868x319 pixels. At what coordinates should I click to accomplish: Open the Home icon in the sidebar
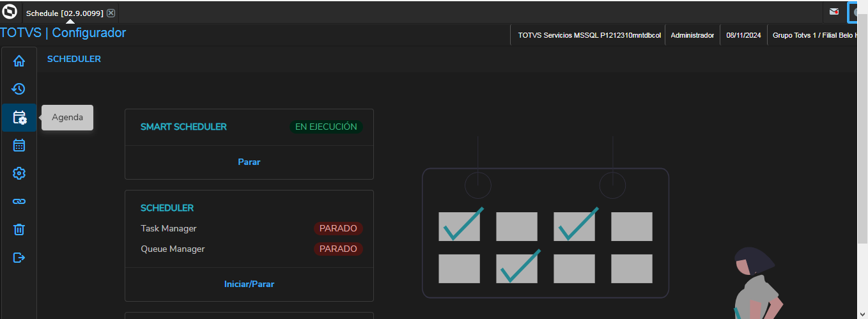19,61
